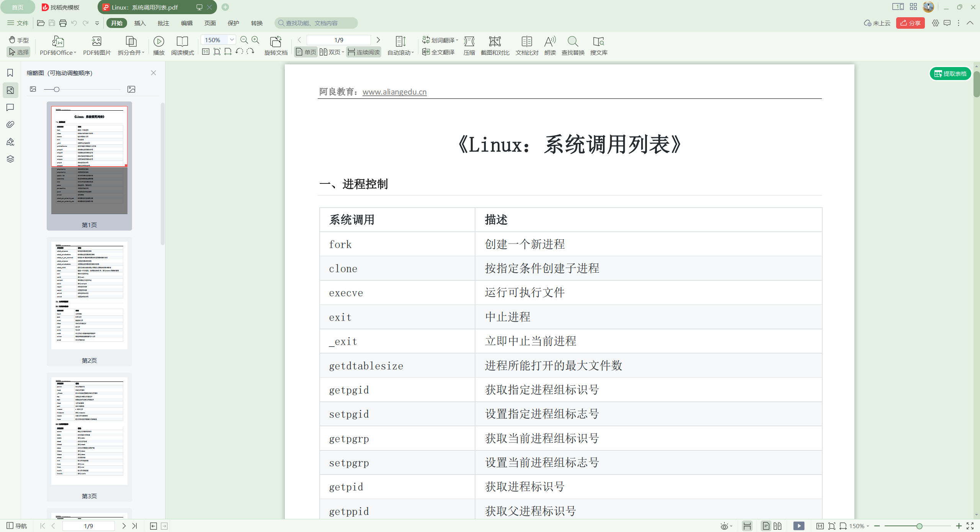Select the 转换 ribbon tab
Screen dimensions: 980x532
[257, 23]
